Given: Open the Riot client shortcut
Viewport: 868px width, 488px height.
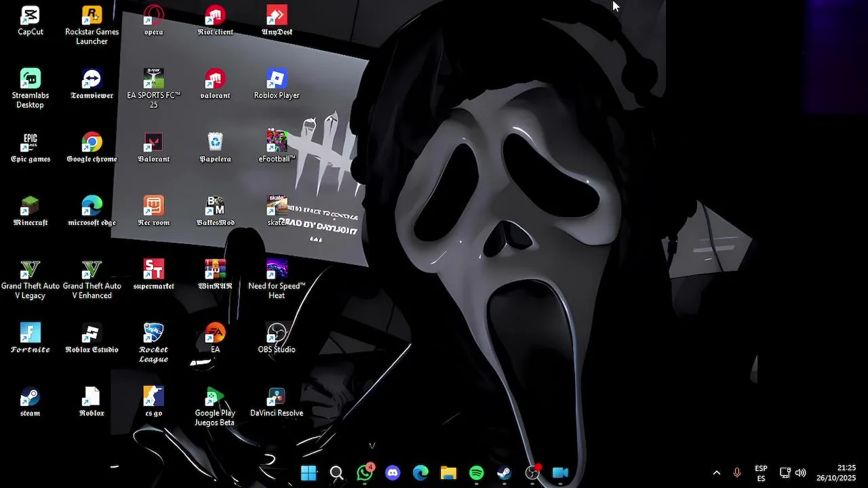Looking at the screenshot, I should click(x=215, y=21).
